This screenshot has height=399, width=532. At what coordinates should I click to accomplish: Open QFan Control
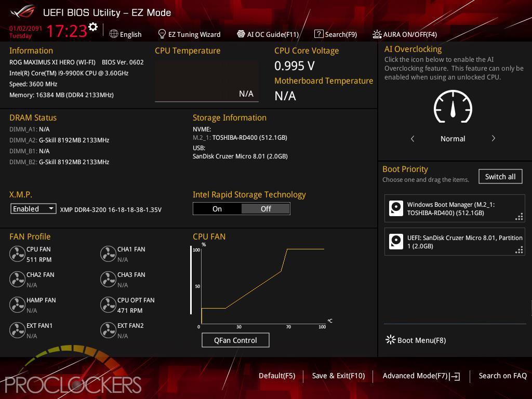click(x=235, y=340)
